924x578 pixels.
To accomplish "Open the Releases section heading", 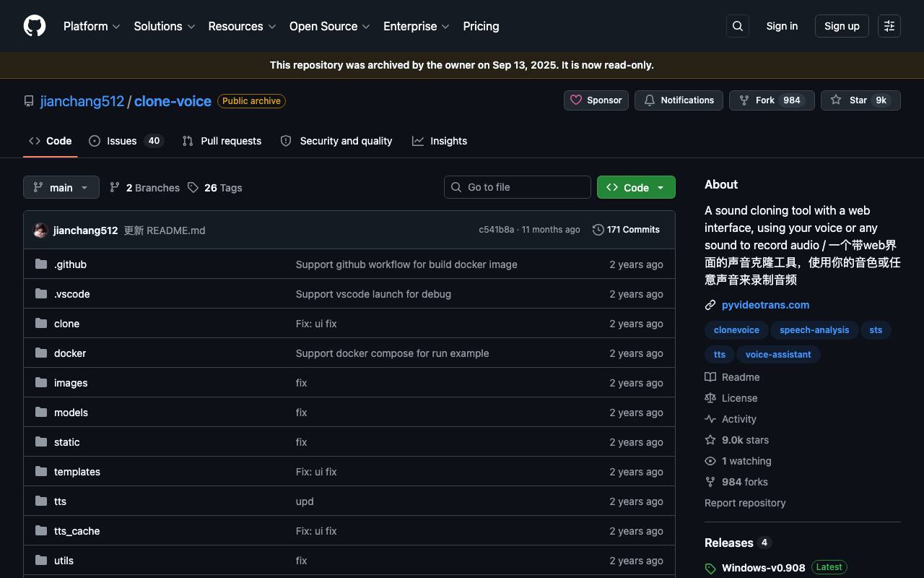I will point(728,543).
